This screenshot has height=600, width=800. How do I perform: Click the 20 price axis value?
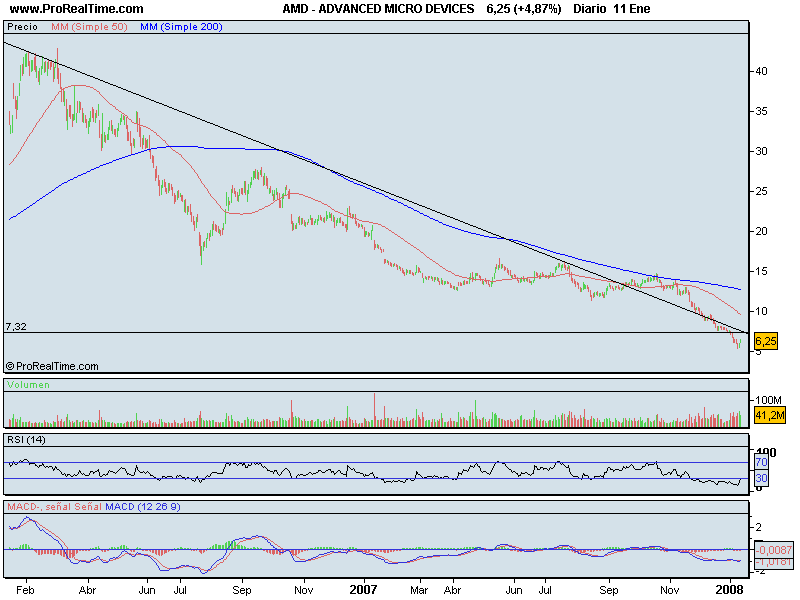(x=761, y=231)
